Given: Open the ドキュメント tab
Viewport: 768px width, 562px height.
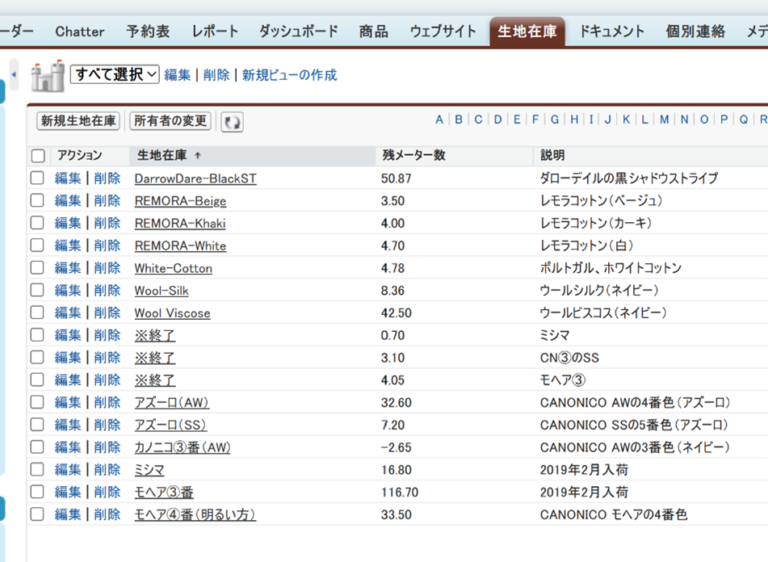Looking at the screenshot, I should coord(612,32).
